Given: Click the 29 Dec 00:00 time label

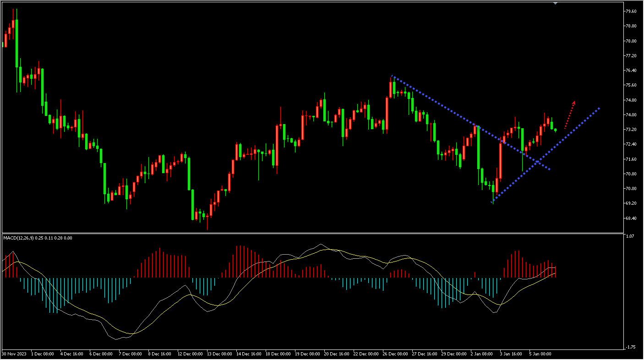Looking at the screenshot, I should point(454,354).
